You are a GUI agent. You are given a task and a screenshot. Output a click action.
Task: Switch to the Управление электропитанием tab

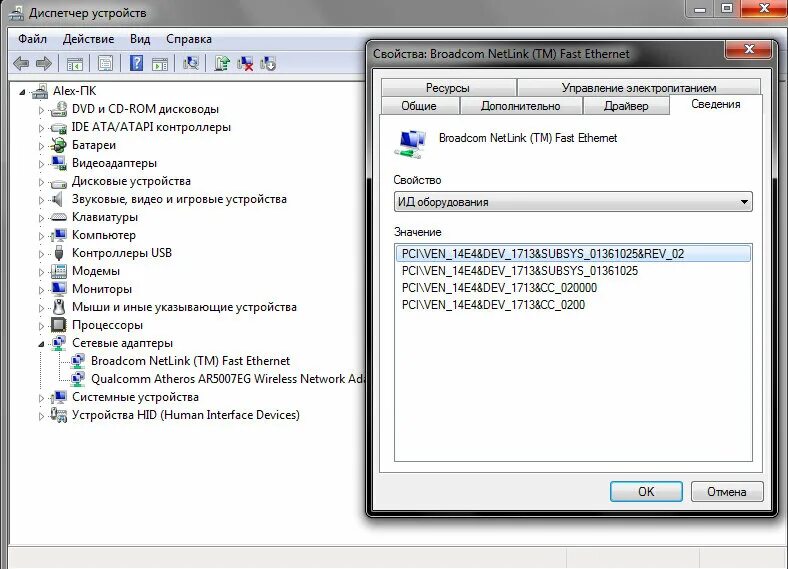[639, 87]
